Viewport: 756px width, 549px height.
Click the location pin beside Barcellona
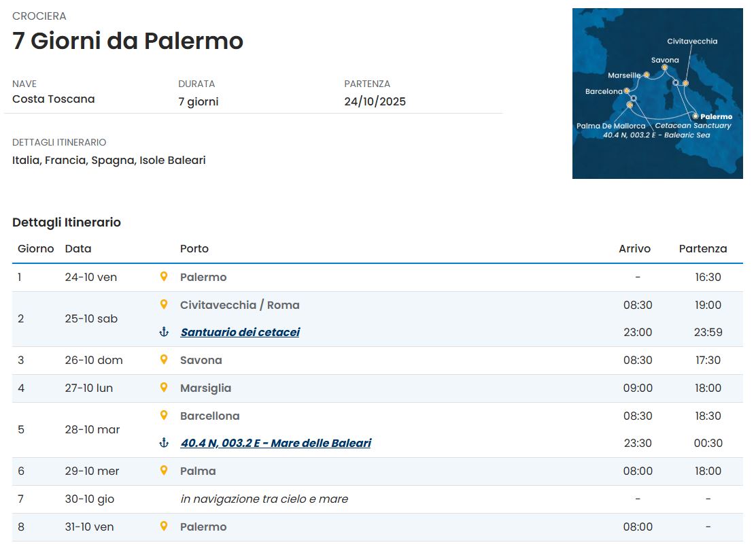[x=164, y=416]
